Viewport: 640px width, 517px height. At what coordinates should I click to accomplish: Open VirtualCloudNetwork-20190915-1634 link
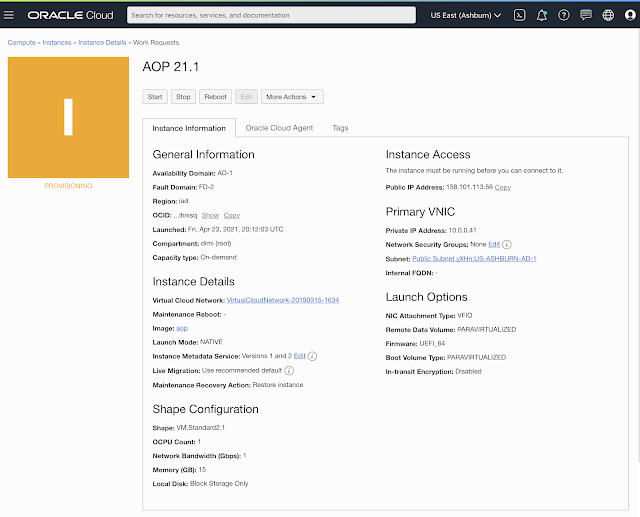(x=283, y=300)
